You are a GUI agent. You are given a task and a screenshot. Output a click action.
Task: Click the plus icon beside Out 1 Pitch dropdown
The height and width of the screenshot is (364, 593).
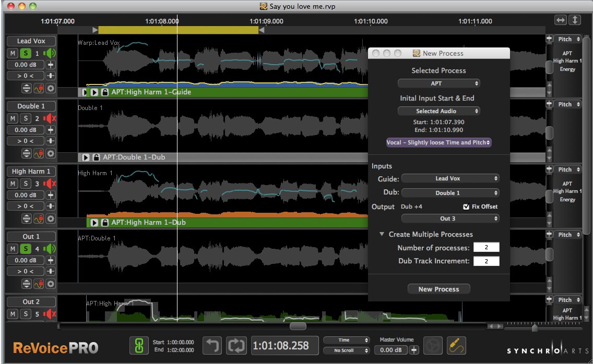pos(549,234)
